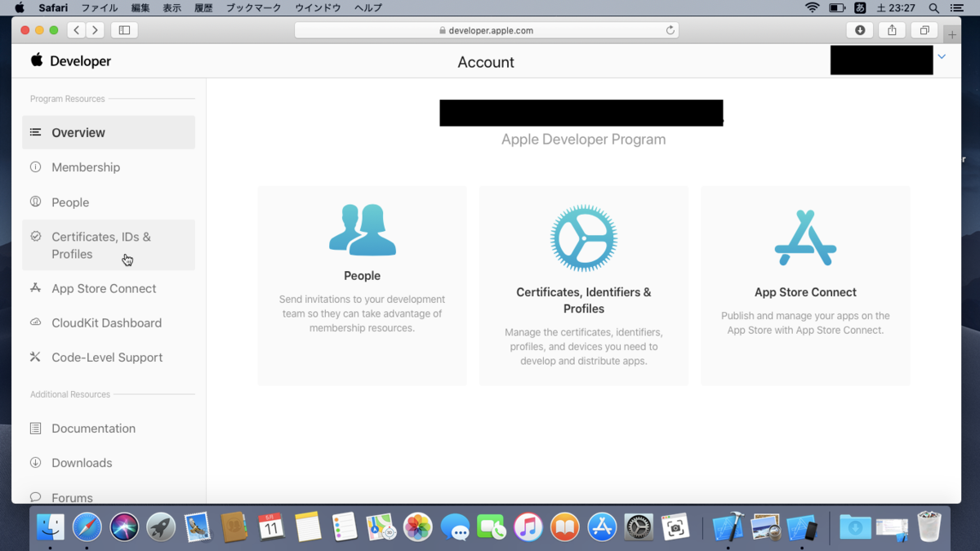
Task: Click the clock showing 23:27
Action: (x=897, y=7)
